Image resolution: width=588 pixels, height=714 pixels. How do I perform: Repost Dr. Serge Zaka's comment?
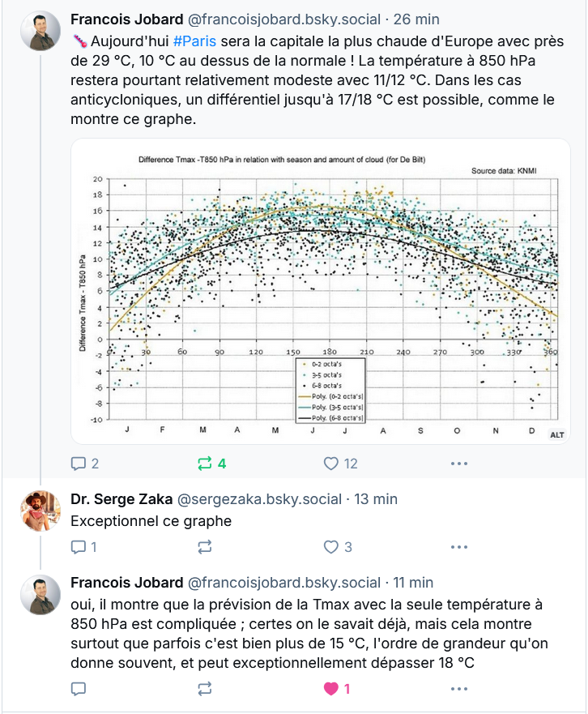coord(205,547)
